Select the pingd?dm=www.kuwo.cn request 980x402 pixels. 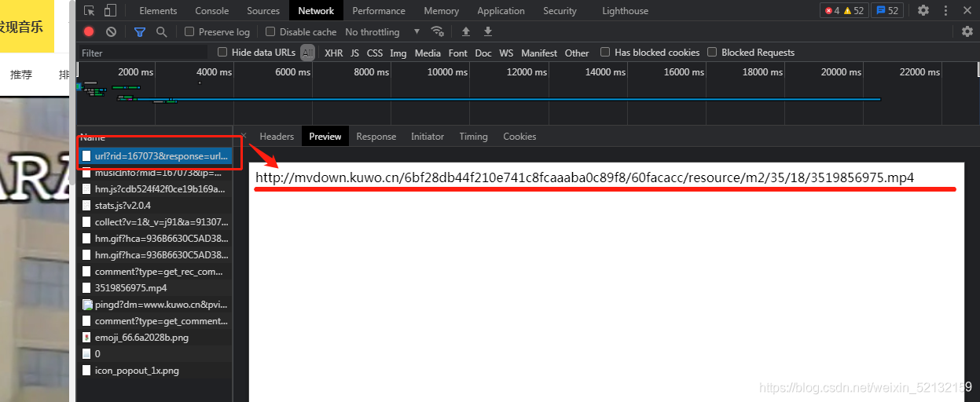(154, 304)
